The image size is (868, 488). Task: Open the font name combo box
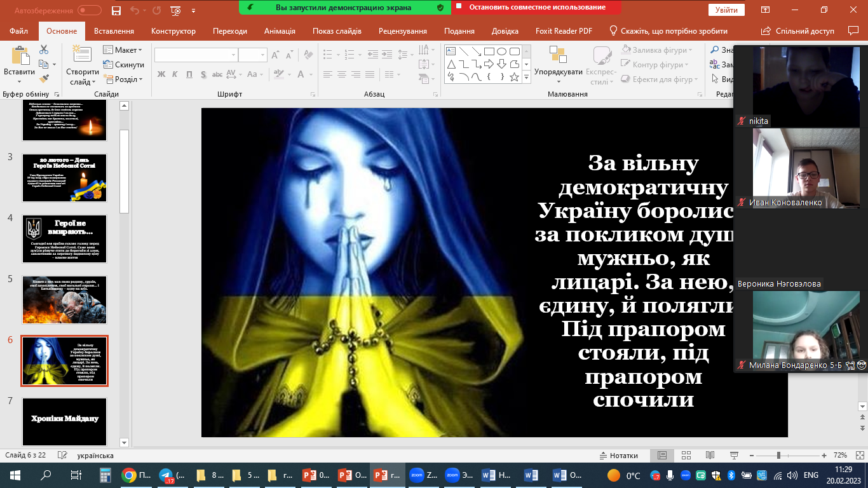click(x=196, y=55)
